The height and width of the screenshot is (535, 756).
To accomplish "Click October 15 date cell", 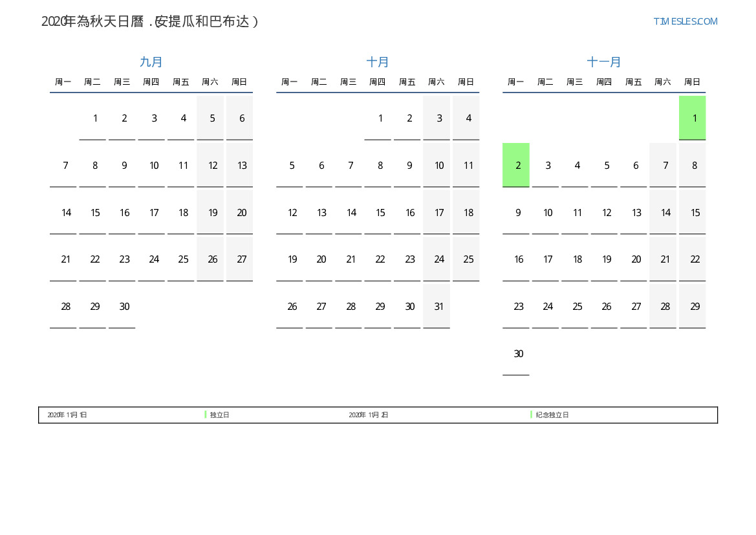I will click(x=380, y=212).
